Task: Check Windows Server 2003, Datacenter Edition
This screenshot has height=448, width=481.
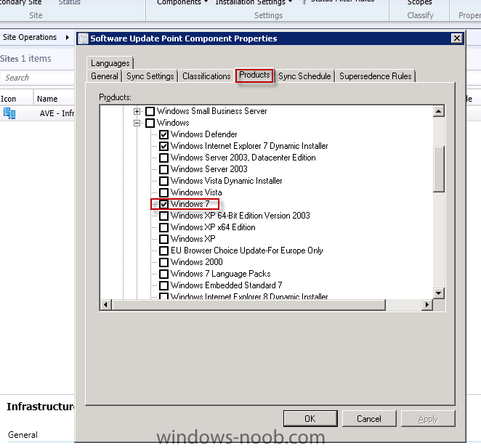Action: [x=163, y=158]
